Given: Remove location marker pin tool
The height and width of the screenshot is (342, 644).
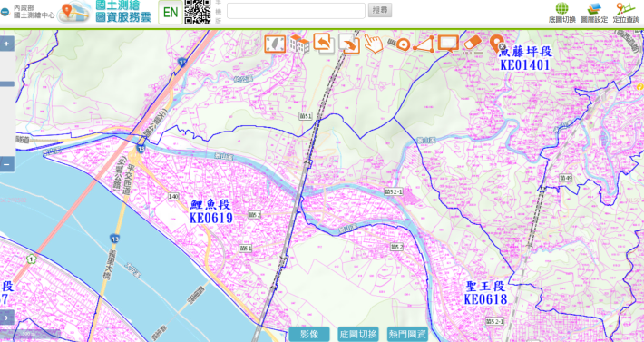Looking at the screenshot, I should tap(497, 43).
